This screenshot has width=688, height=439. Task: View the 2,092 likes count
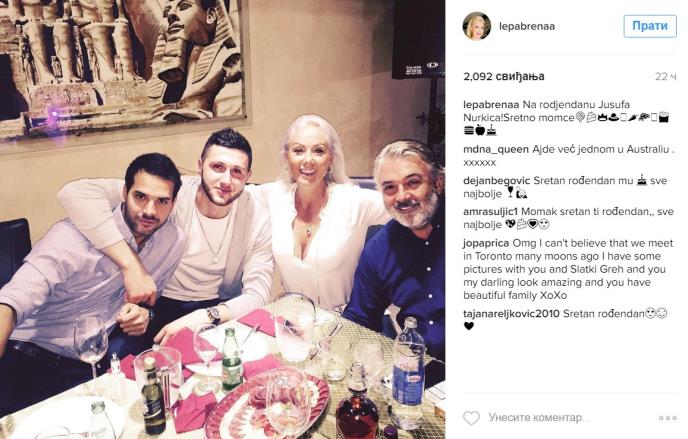point(504,76)
